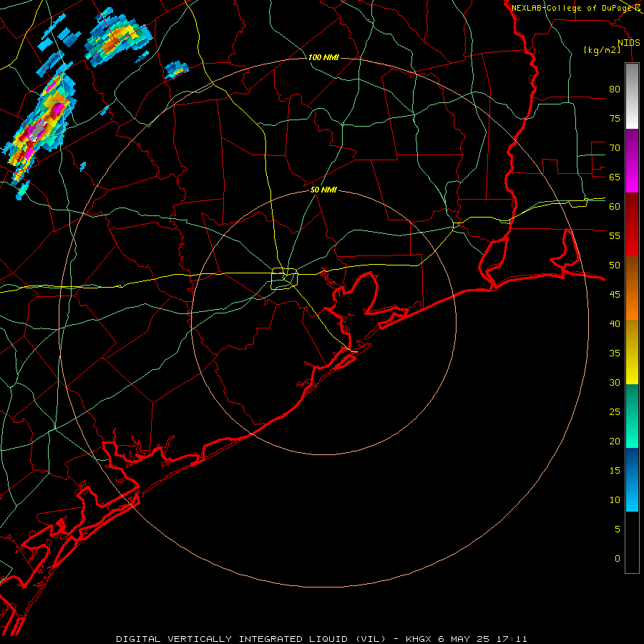Screen dimensions: 644x644
Task: Click the 65 value on the color scale
Action: point(615,177)
